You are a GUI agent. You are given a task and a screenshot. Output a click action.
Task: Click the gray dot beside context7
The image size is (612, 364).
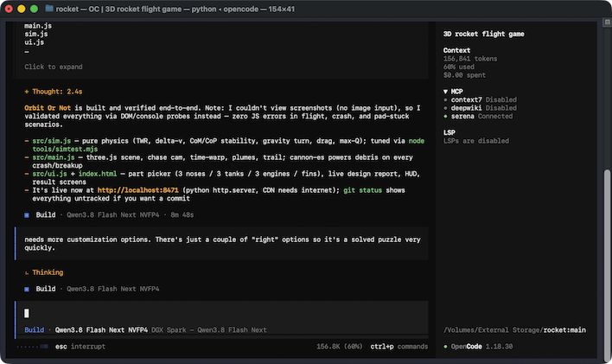445,100
